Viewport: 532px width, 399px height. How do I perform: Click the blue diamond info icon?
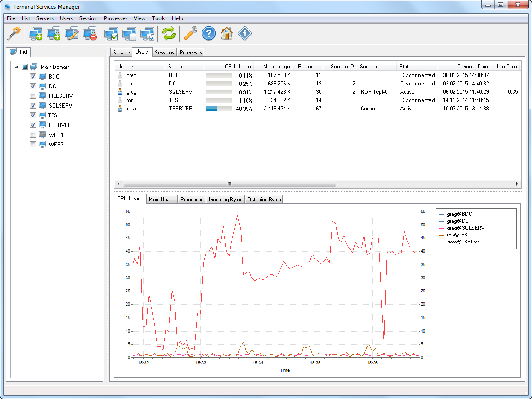245,33
